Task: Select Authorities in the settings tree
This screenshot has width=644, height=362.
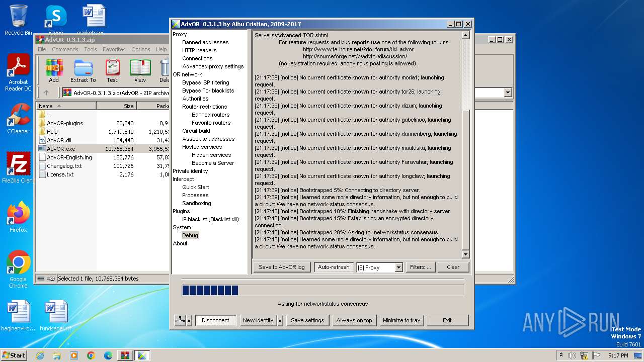Action: tap(195, 99)
